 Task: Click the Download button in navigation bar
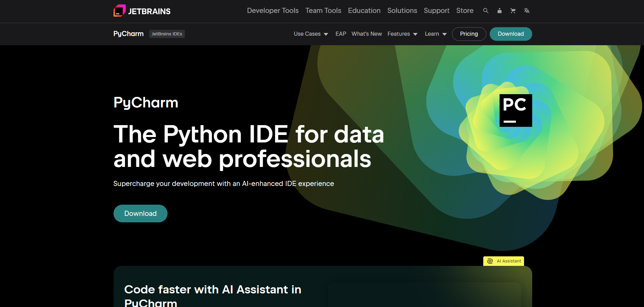[511, 34]
